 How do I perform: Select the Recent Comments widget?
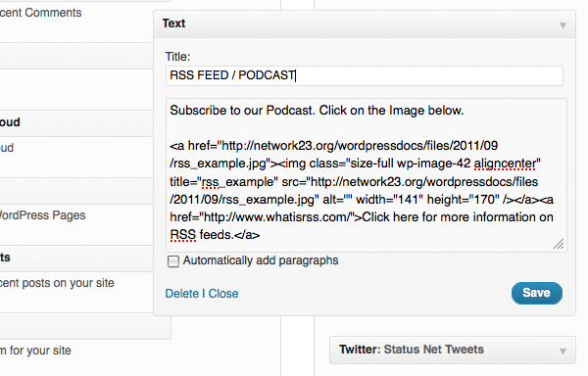[40, 13]
